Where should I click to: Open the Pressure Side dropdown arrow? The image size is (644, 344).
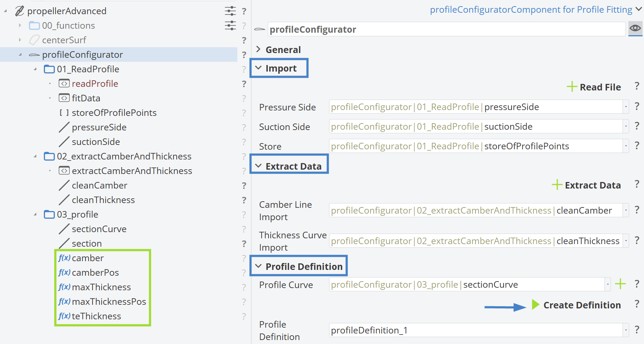tap(626, 107)
